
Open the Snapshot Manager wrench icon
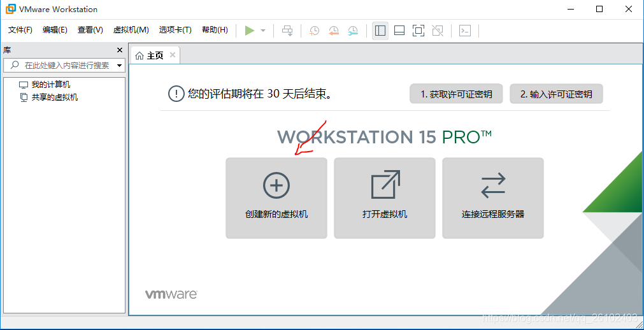353,31
